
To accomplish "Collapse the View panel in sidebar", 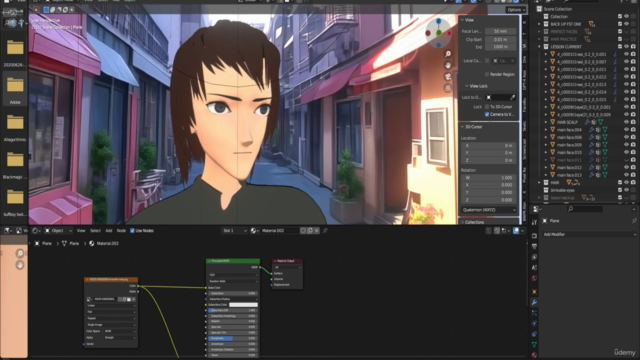I will point(462,20).
